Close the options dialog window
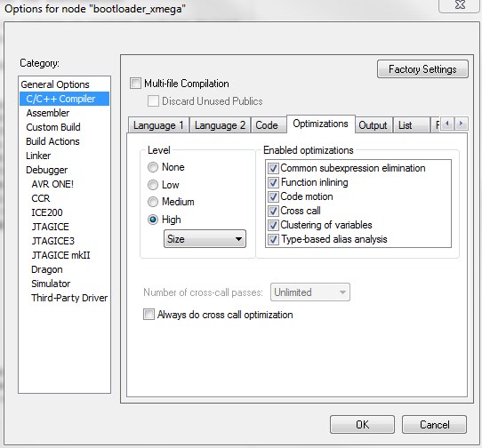The height and width of the screenshot is (448, 482). point(460,5)
